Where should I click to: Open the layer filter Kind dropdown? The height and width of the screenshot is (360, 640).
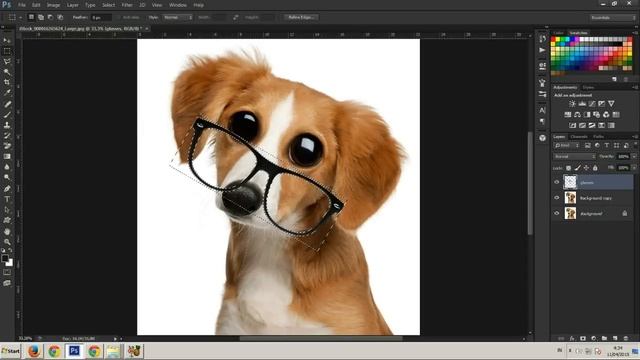point(567,145)
